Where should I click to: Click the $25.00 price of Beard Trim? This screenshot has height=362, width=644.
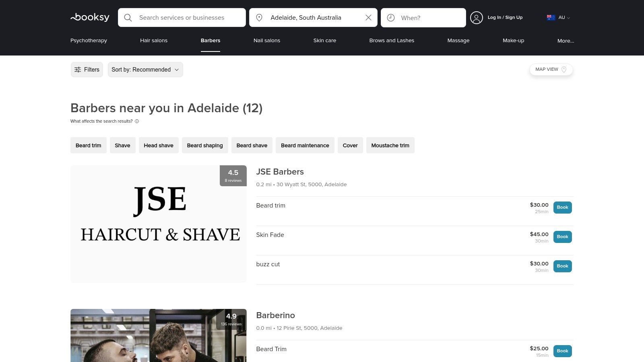coord(539,348)
